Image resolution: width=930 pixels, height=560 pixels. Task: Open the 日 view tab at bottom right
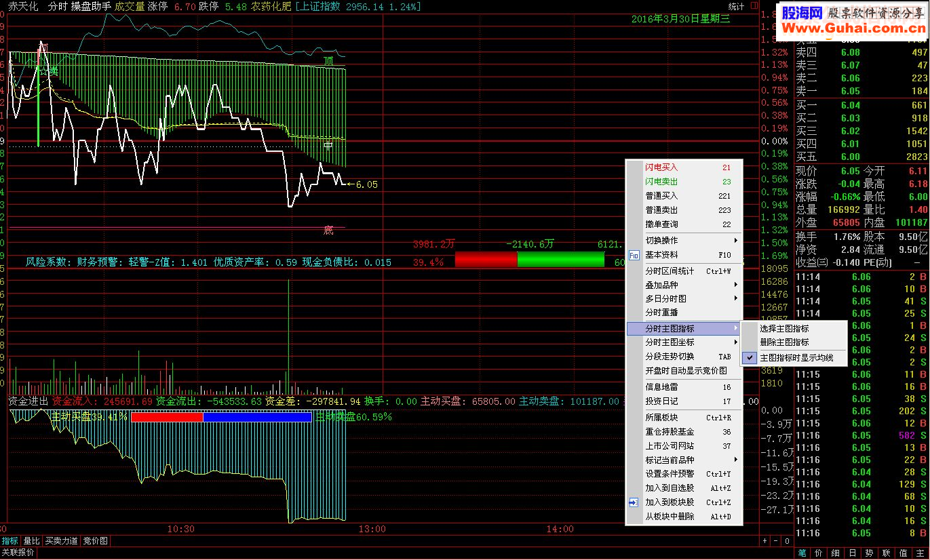(x=853, y=553)
